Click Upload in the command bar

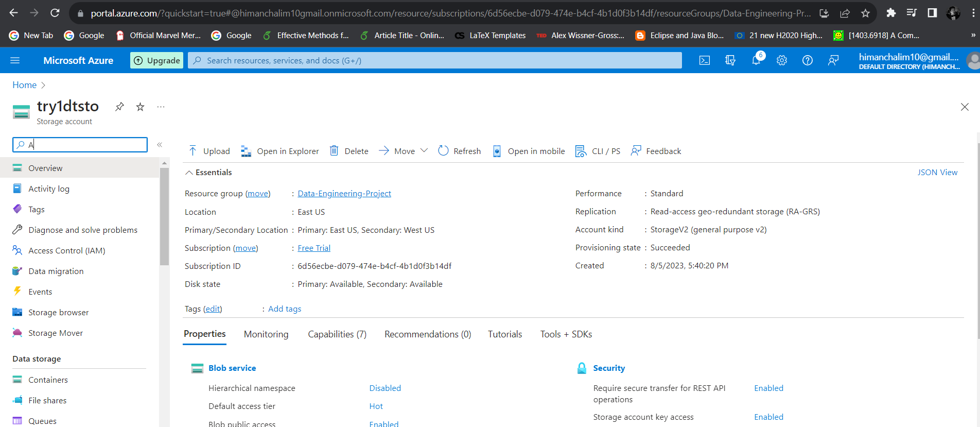[209, 151]
